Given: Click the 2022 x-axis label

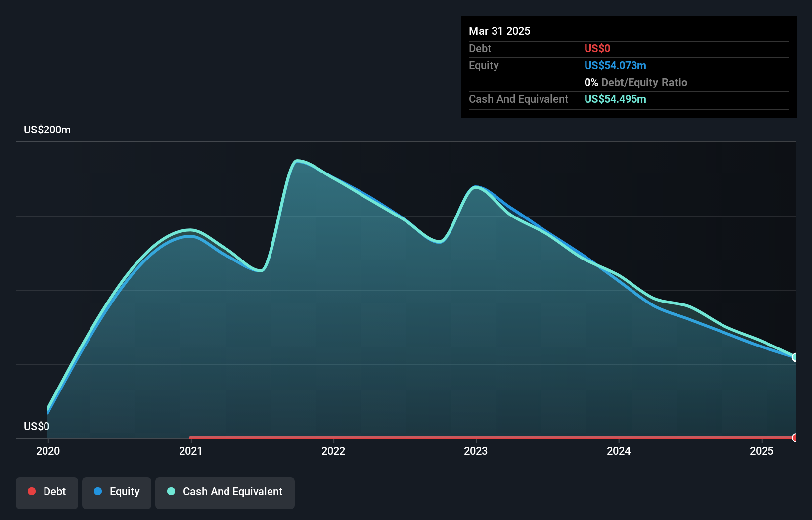Looking at the screenshot, I should (333, 451).
